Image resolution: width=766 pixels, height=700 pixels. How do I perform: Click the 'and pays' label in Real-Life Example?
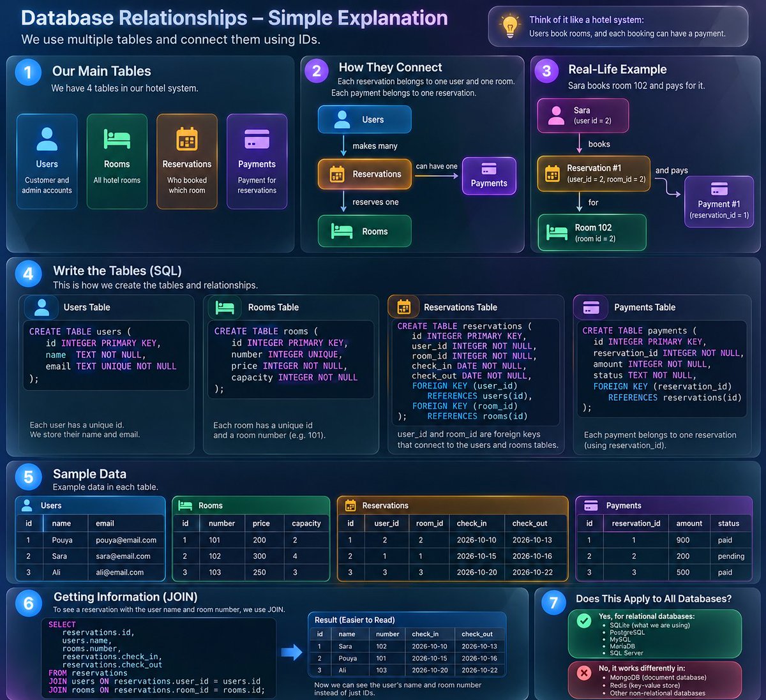[672, 170]
